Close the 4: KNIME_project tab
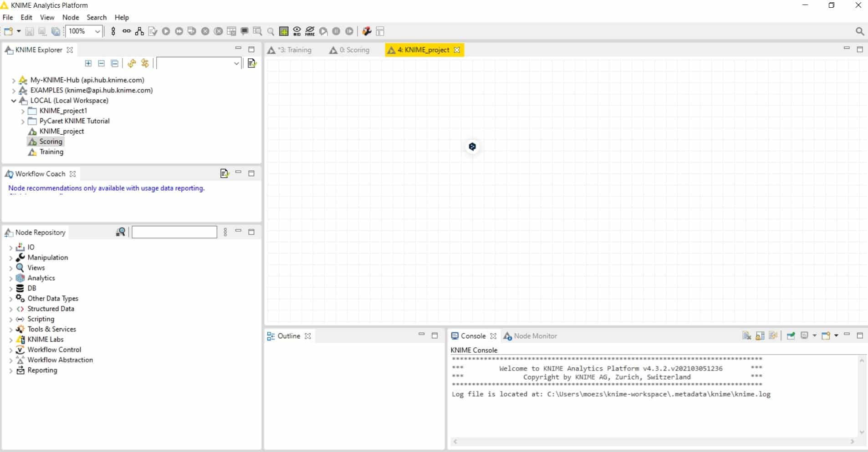Screen dimensions: 868x452 coord(457,50)
